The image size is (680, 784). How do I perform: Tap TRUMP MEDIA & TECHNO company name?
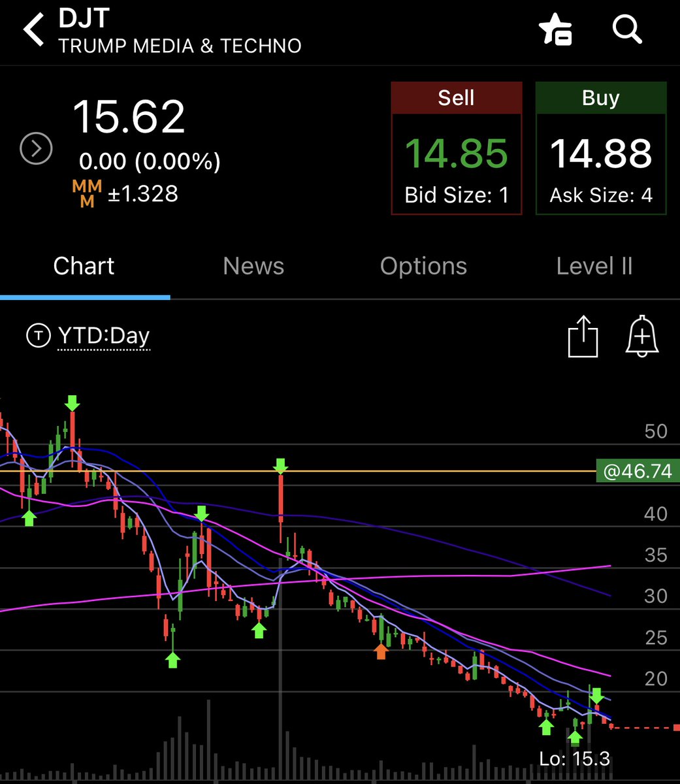180,46
